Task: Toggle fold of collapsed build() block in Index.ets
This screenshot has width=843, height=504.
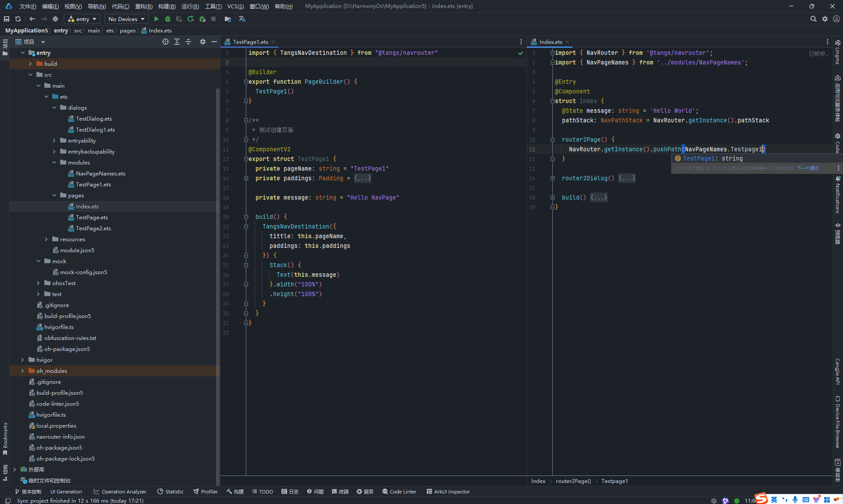Action: coord(553,197)
